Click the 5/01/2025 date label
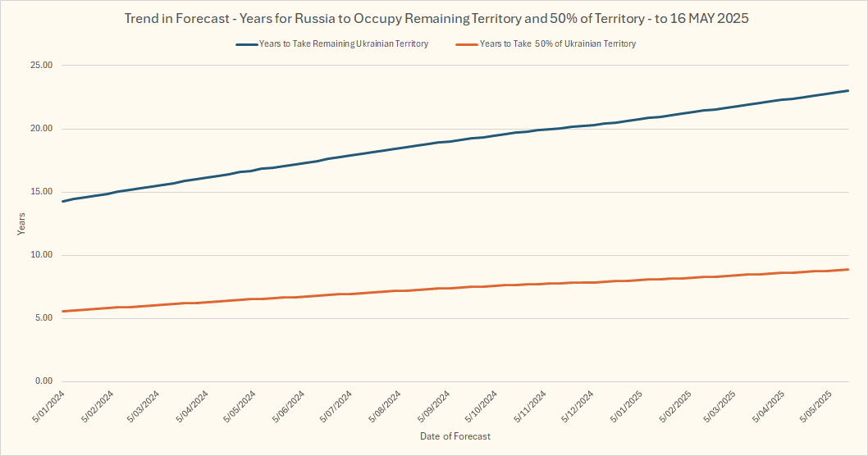 coord(625,408)
